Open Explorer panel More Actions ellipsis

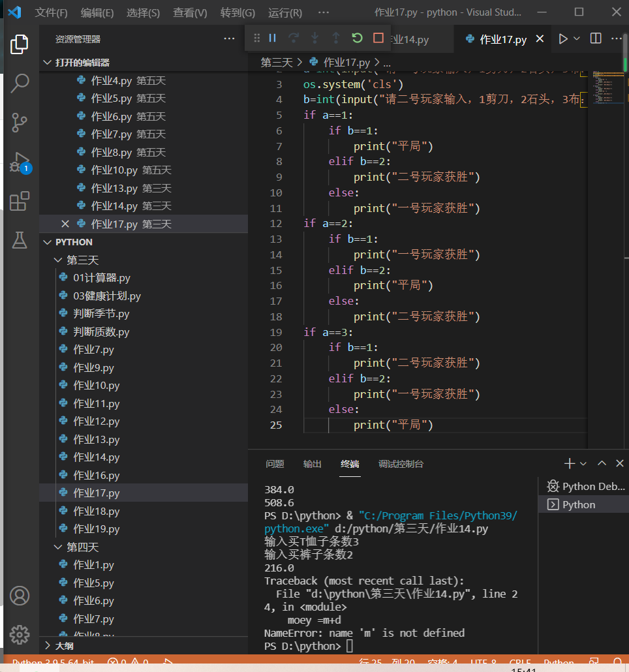coord(229,39)
